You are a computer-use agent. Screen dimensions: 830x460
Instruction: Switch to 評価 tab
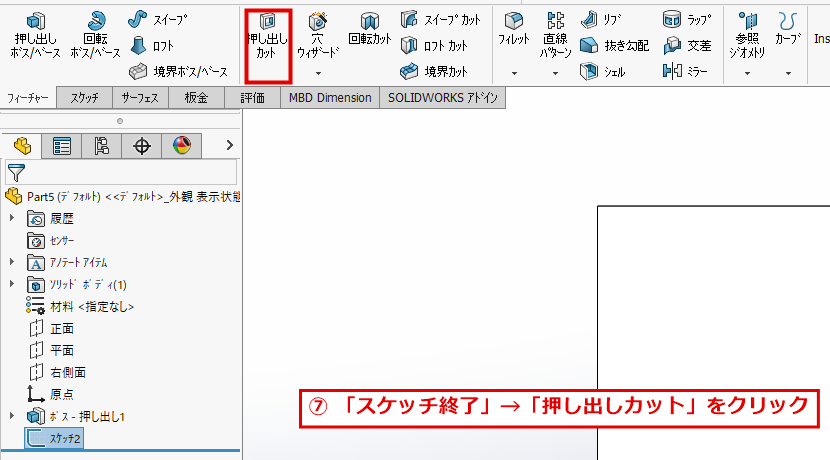click(x=252, y=98)
